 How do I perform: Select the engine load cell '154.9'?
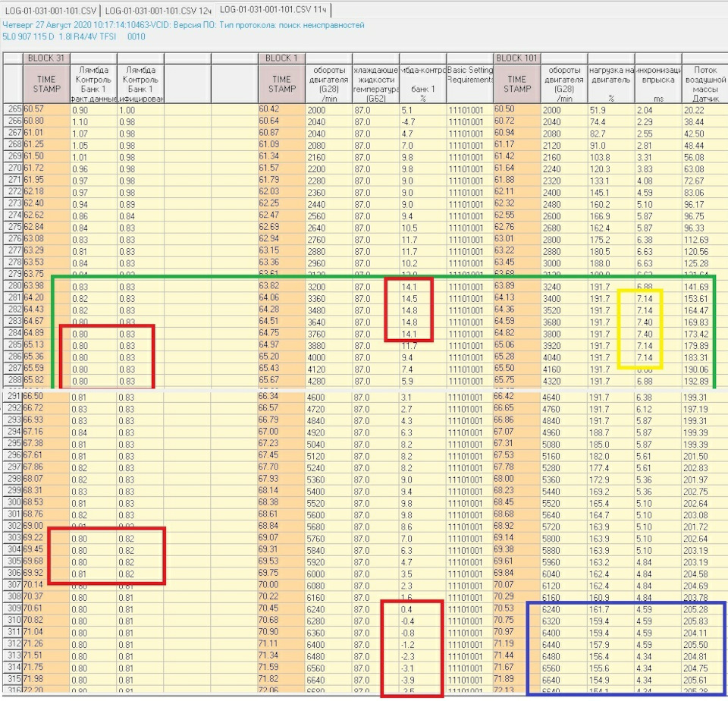(611, 680)
